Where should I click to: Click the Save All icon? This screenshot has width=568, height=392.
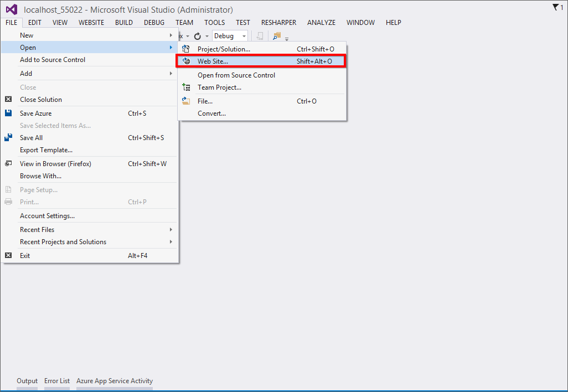[x=7, y=137]
